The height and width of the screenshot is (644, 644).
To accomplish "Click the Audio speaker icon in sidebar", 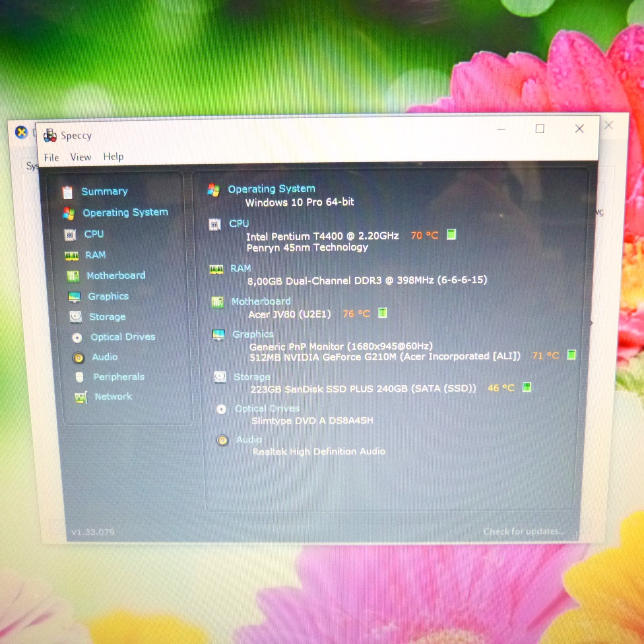I will point(78,357).
